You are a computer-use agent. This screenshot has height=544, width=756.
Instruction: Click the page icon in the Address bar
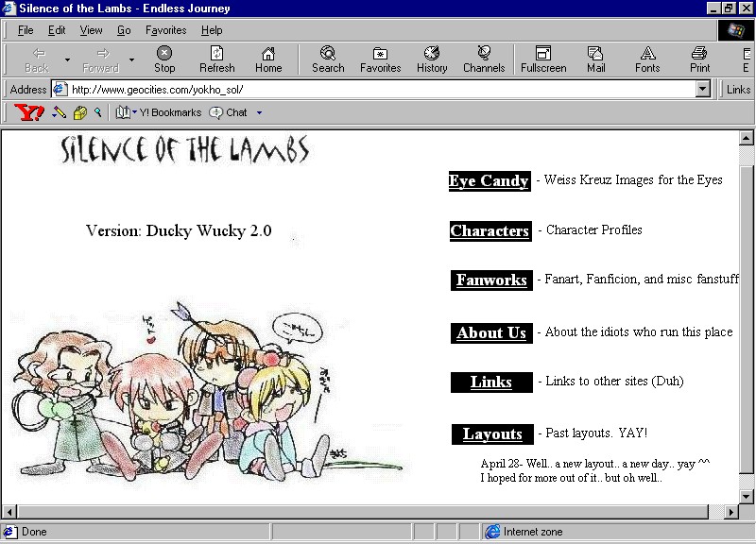coord(60,89)
